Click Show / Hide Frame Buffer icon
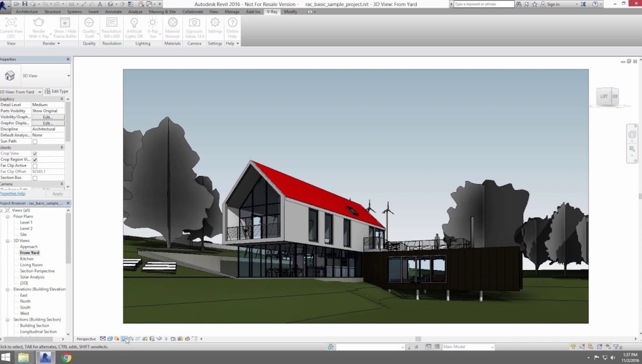642x364 pixels. 65,23
